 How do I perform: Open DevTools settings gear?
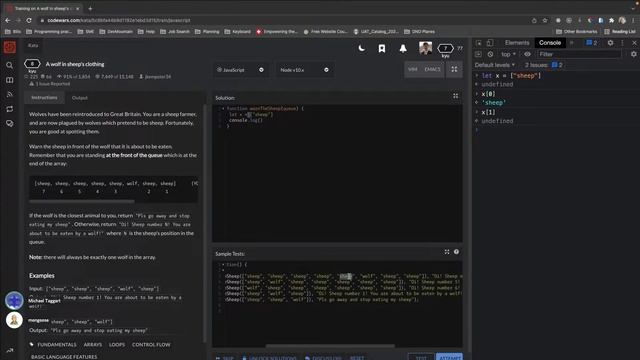tap(610, 42)
